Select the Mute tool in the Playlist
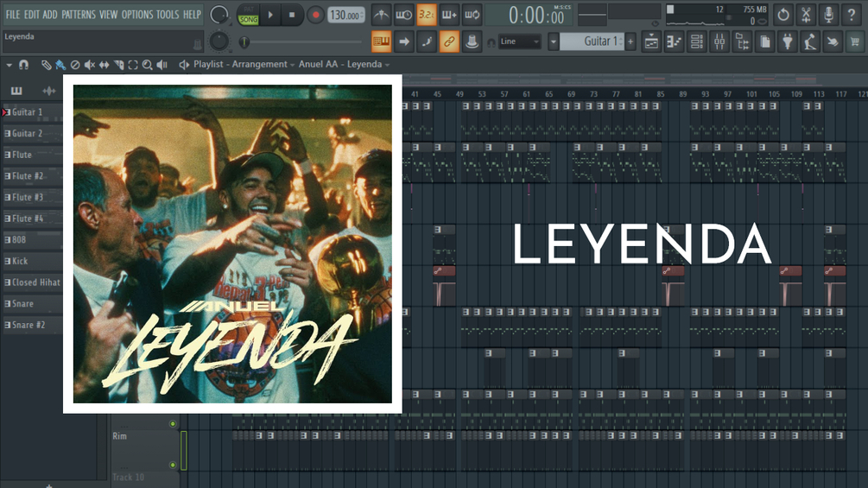 [89, 65]
